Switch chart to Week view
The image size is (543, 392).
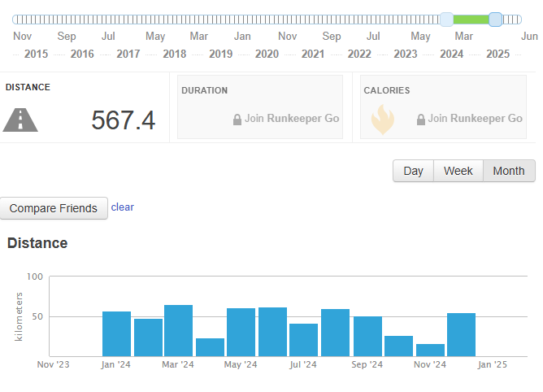tap(458, 171)
